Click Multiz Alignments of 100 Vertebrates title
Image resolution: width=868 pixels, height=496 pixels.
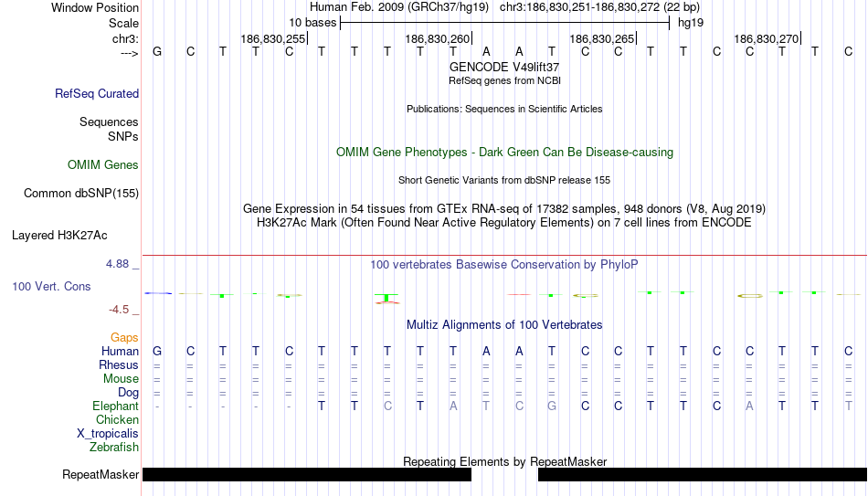(504, 325)
